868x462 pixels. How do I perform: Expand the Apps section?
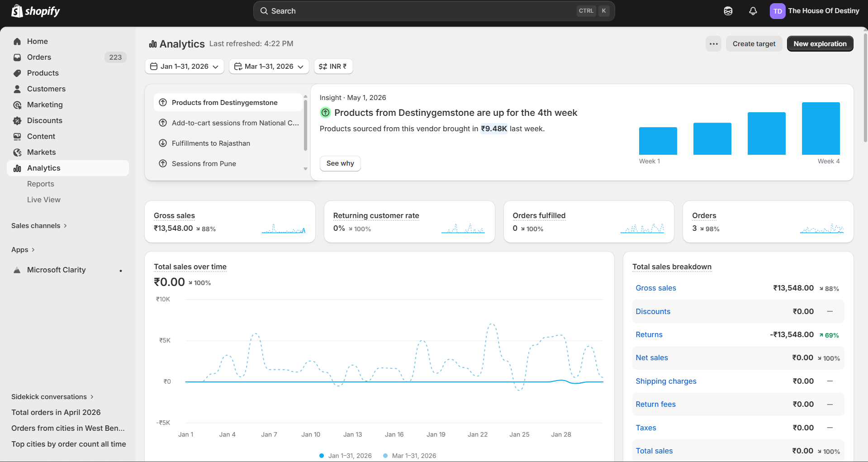coord(23,250)
